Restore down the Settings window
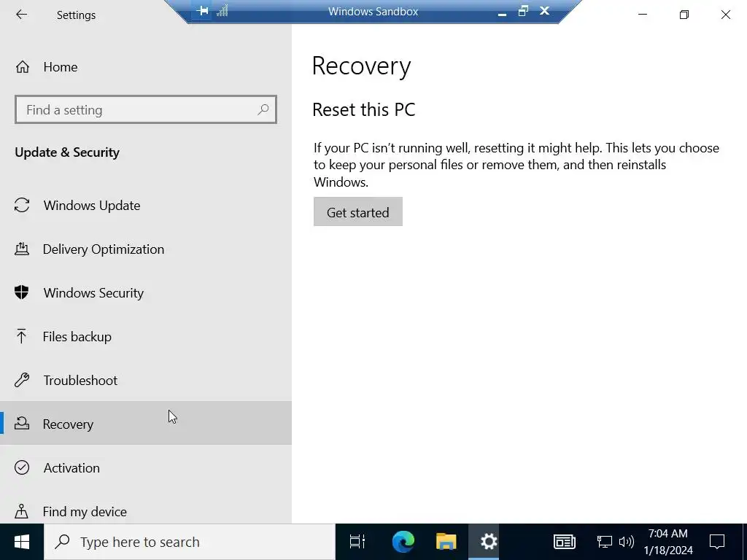The image size is (747, 560). tap(684, 15)
